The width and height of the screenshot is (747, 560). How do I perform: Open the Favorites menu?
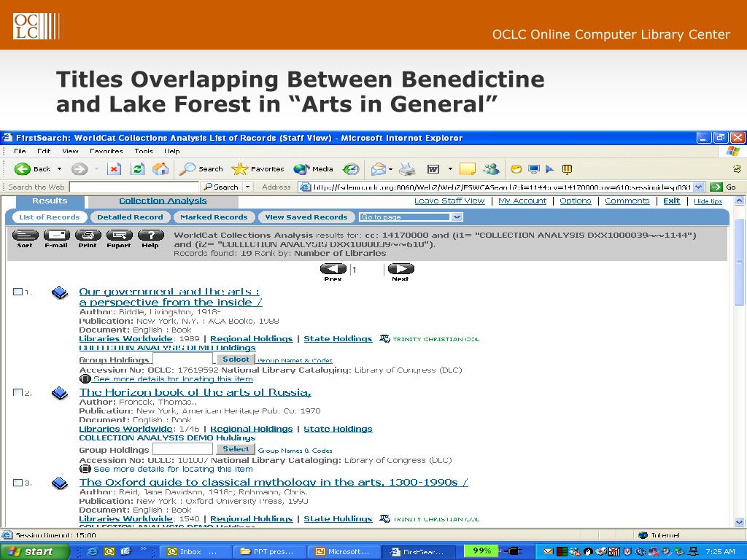107,151
